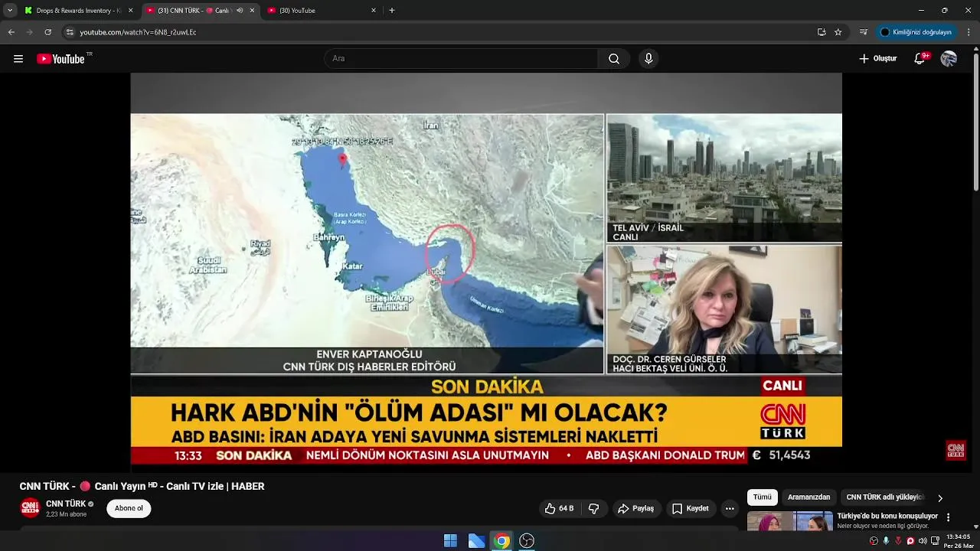Save the video with Kaydet
Image resolution: width=980 pixels, height=551 pixels.
pyautogui.click(x=691, y=509)
